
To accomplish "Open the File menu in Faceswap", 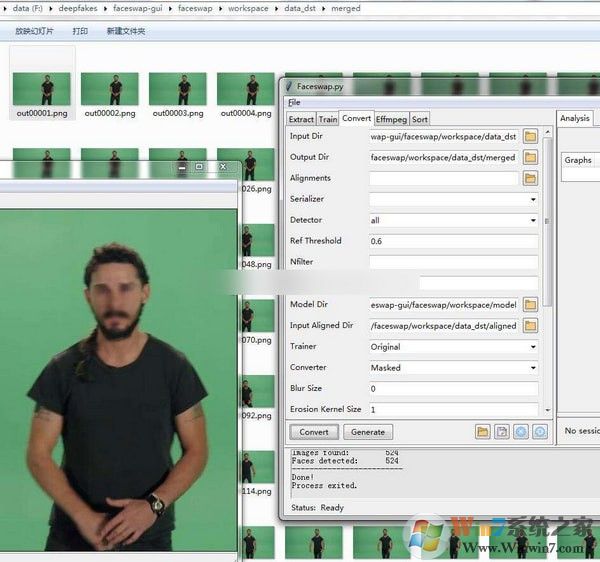I will point(293,103).
